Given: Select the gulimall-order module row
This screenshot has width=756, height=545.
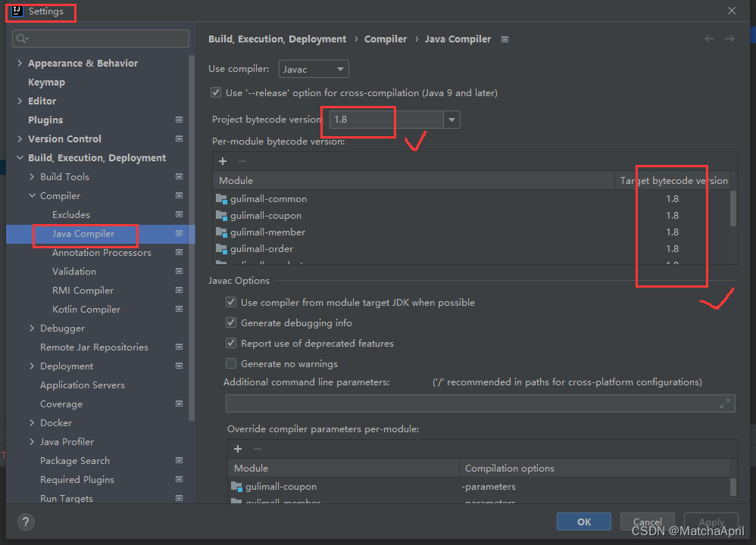Looking at the screenshot, I should [x=471, y=248].
